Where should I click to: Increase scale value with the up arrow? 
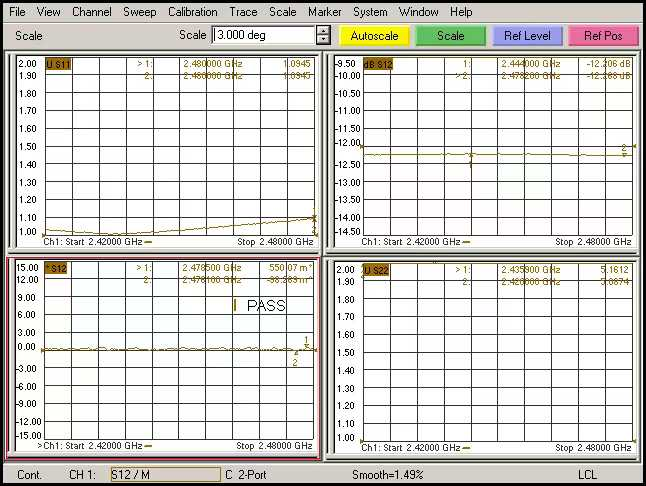(323, 30)
